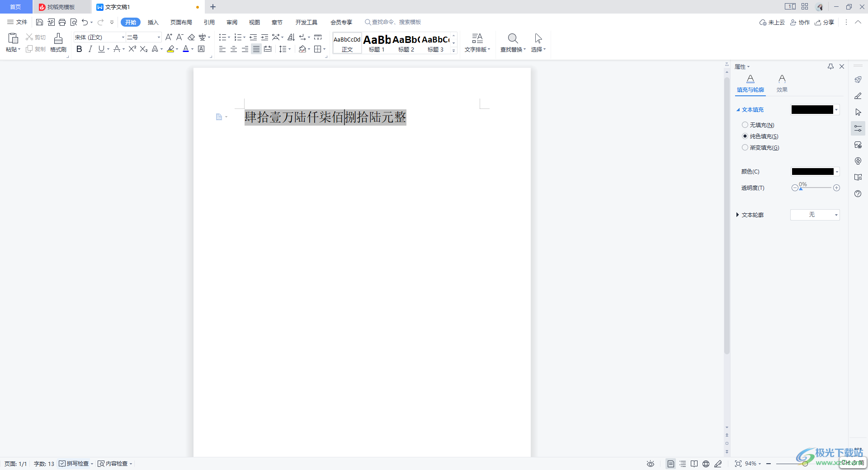Open Print Preview from quick toolbar
The height and width of the screenshot is (470, 868).
click(74, 22)
